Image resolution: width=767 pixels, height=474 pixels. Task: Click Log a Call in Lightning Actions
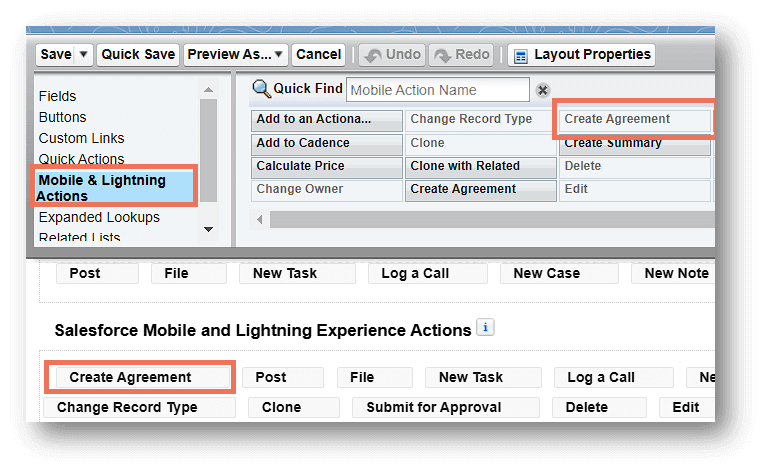click(613, 378)
